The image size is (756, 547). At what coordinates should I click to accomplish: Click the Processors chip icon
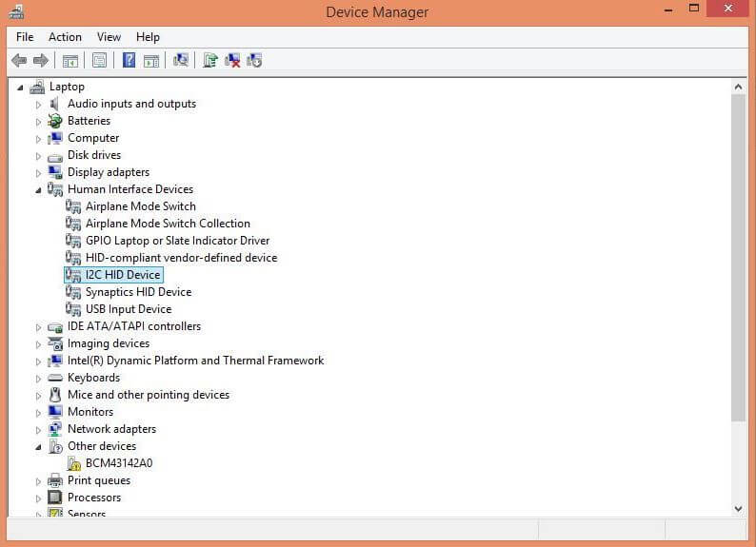point(55,498)
